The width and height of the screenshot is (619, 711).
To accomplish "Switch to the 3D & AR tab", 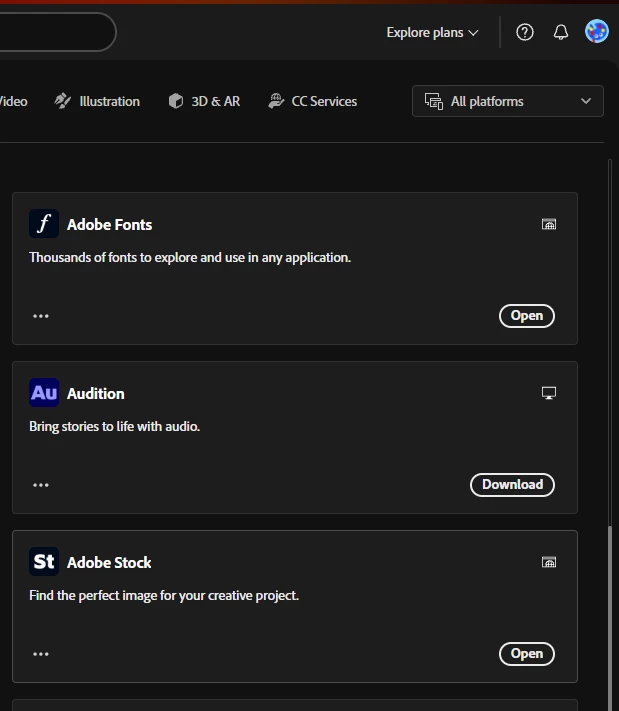I will point(205,101).
